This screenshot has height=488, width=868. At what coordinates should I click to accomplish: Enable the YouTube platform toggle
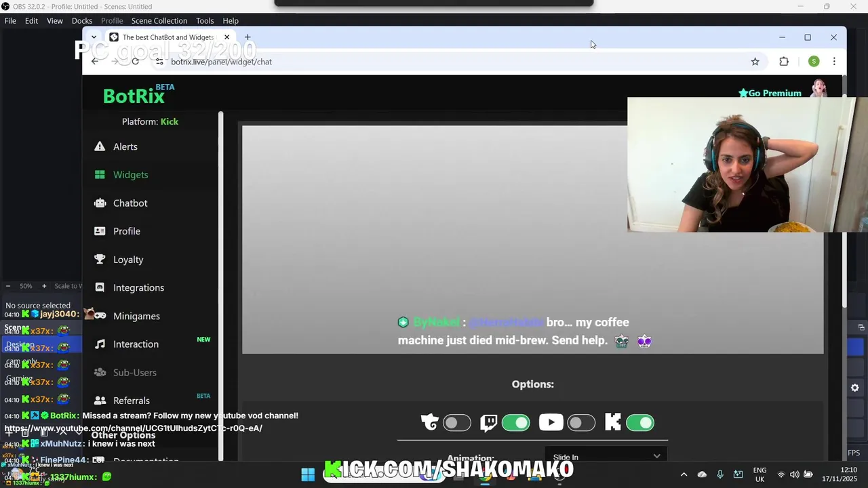pos(581,423)
